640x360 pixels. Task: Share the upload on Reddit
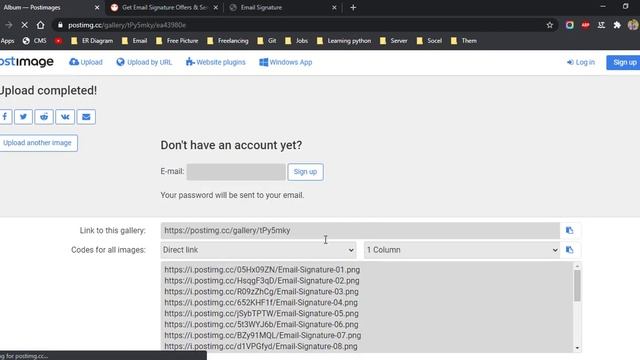tap(44, 117)
